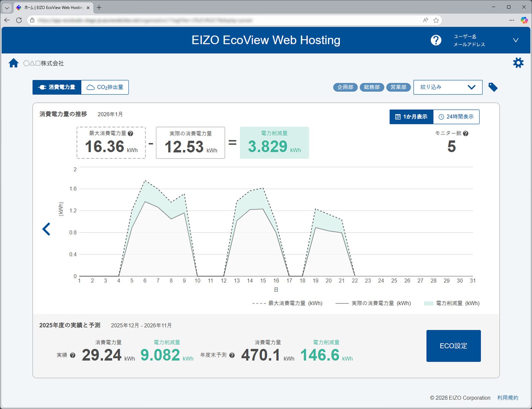Select the 消費電力量 tab
532x409 pixels.
57,87
